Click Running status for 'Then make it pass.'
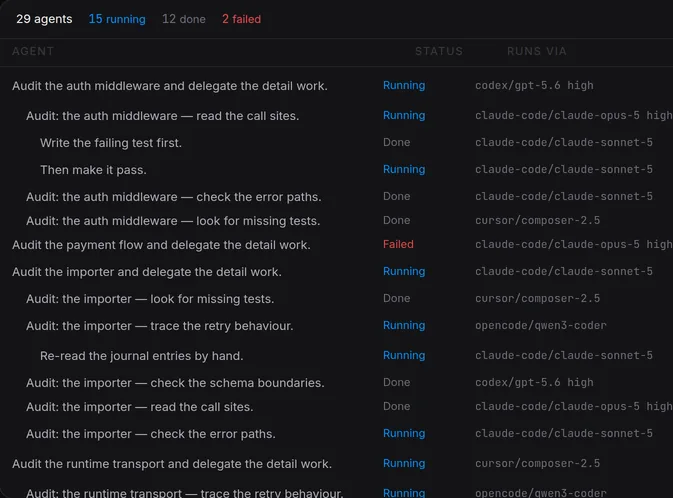Image resolution: width=673 pixels, height=498 pixels. [x=404, y=169]
